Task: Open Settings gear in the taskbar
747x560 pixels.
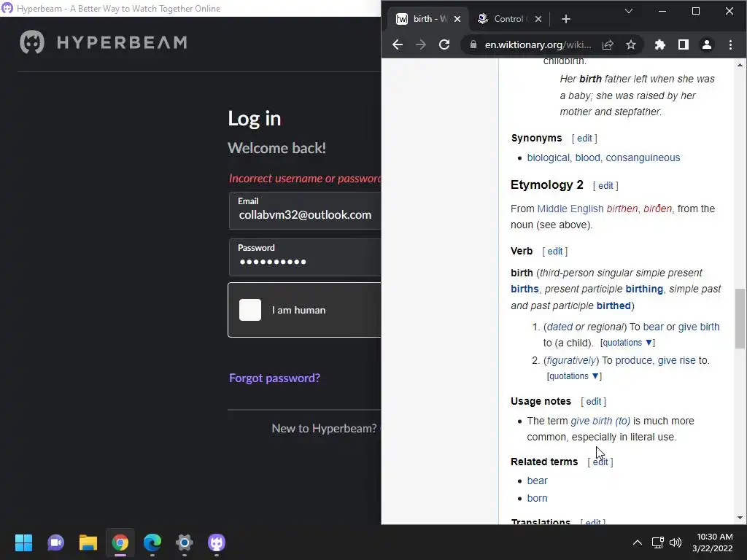Action: (185, 542)
